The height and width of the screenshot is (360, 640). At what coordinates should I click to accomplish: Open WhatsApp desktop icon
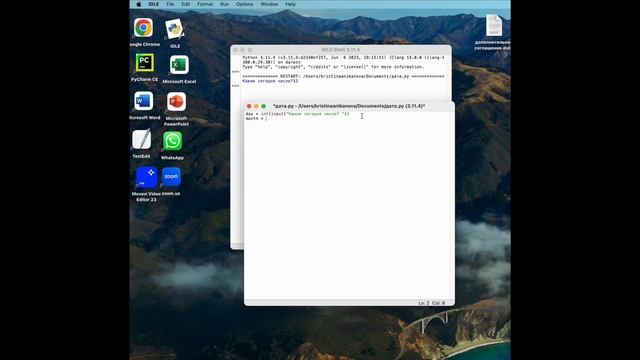(x=172, y=141)
